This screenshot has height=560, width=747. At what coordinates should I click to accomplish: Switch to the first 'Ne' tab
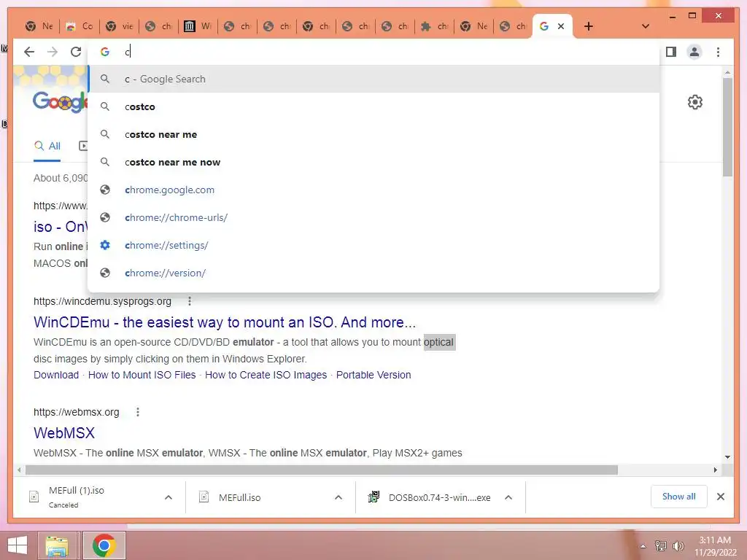pos(40,26)
